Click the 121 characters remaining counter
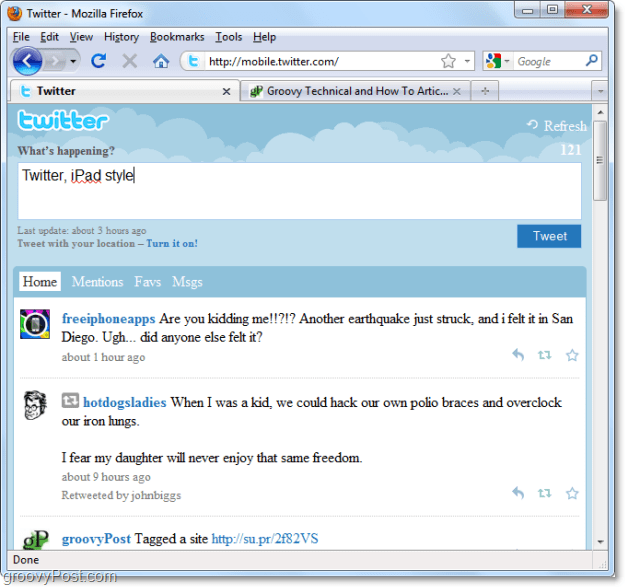The width and height of the screenshot is (625, 587). pos(570,150)
